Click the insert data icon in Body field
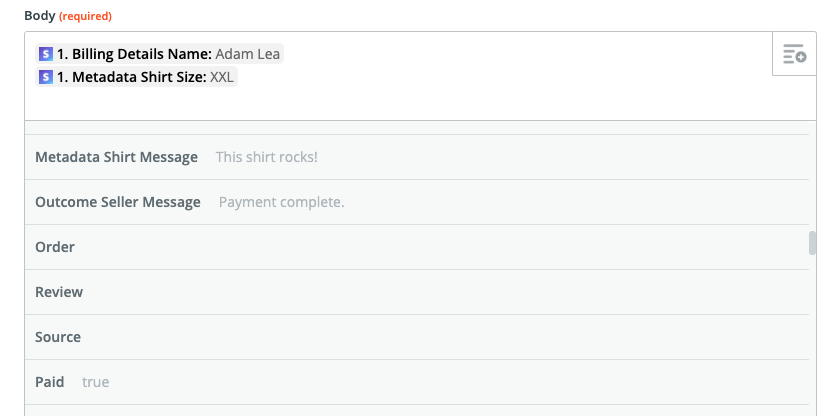This screenshot has height=416, width=836. click(794, 55)
